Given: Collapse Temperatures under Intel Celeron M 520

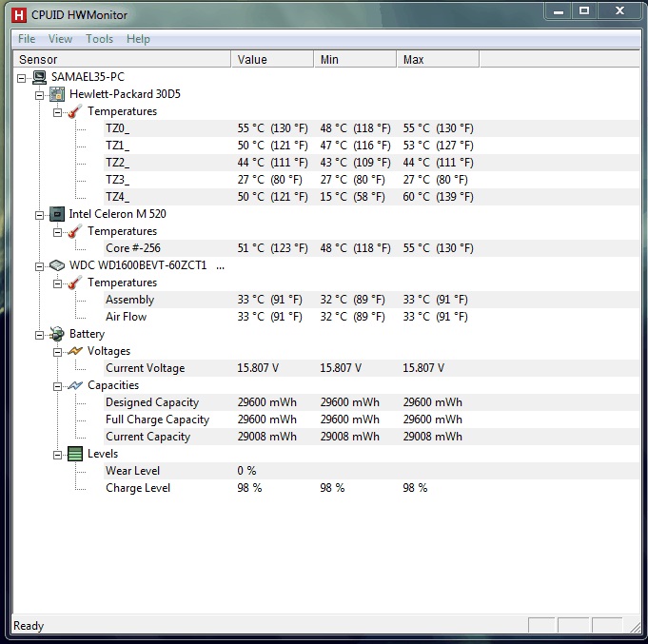Looking at the screenshot, I should 57,232.
